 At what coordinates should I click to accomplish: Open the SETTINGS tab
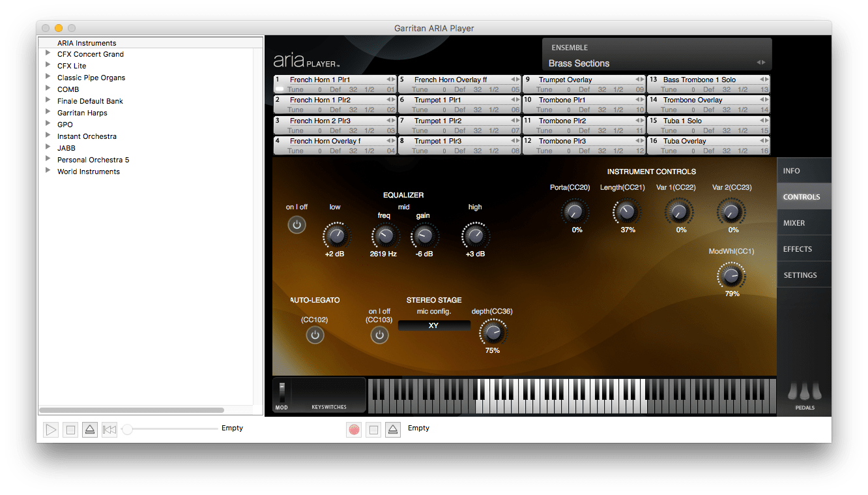[804, 275]
